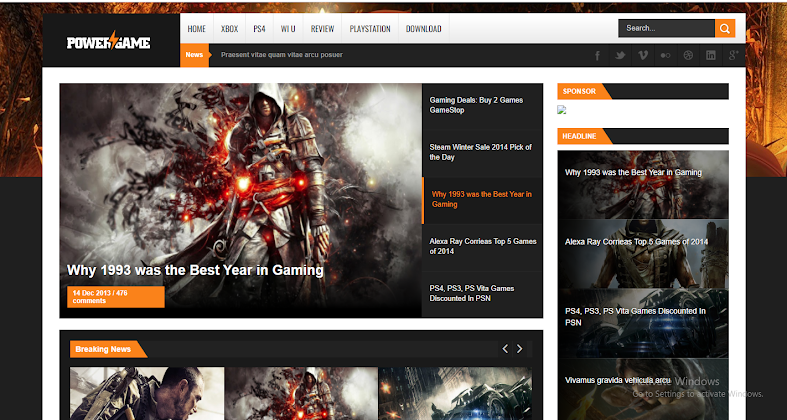Open the Google Plus social icon

[733, 55]
